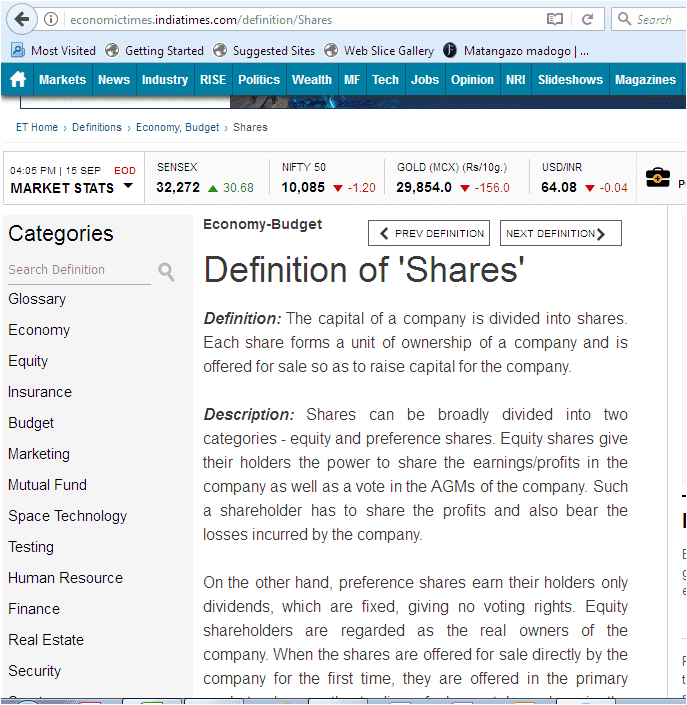Follow Economy, Budget breadcrumb link
Viewport: 687px width, 705px height.
tap(178, 127)
